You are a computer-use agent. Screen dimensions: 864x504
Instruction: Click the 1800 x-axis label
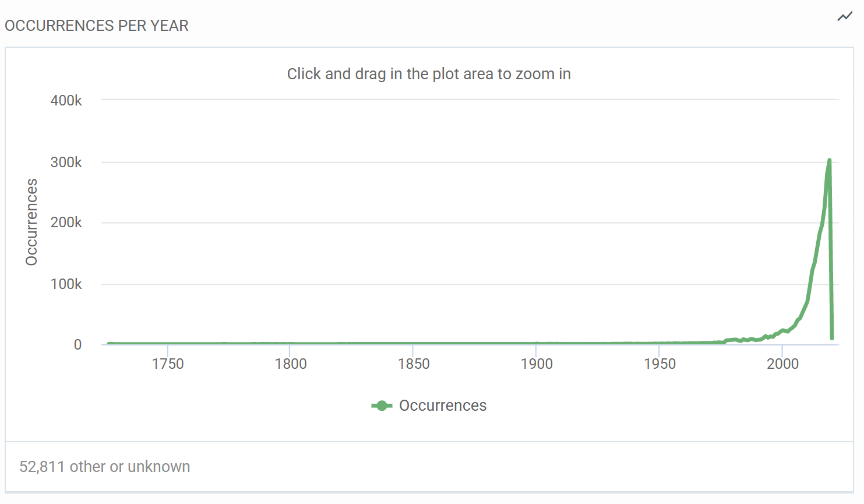pos(291,364)
